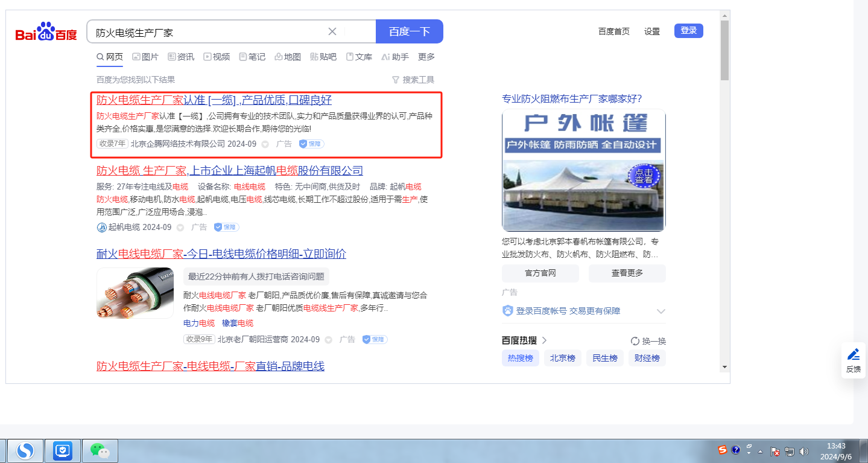Open the Action Center flag icon
Screen dimensions: 868x463
coord(776,452)
